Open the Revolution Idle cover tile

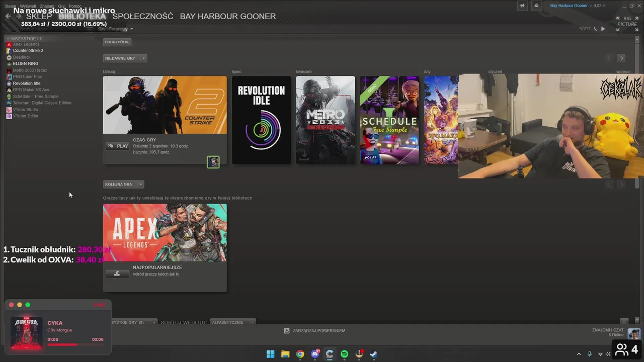click(261, 120)
